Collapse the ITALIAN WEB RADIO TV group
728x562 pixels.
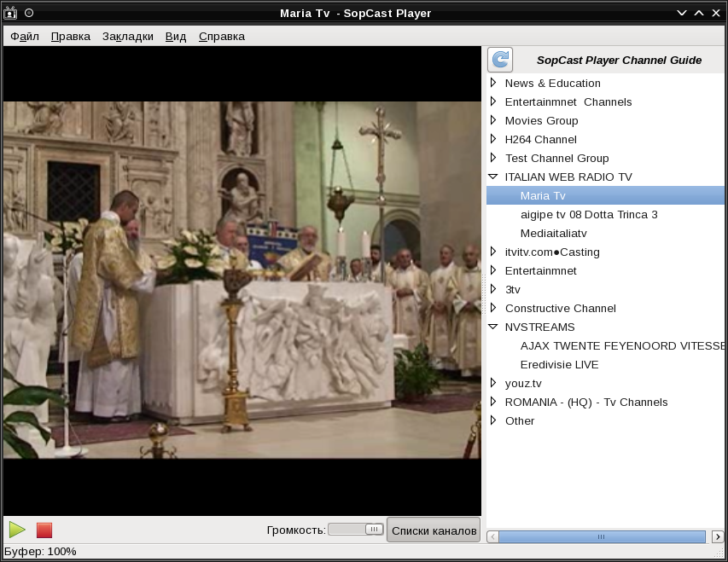(x=493, y=177)
